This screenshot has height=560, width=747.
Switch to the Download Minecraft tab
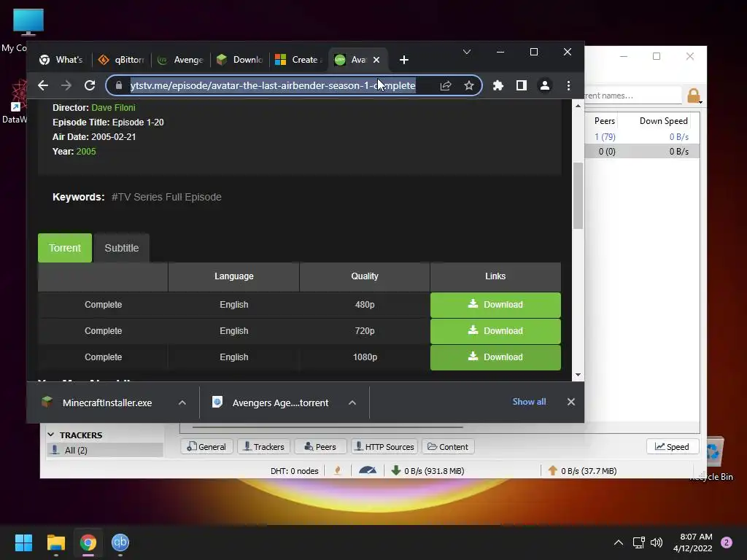tap(239, 60)
